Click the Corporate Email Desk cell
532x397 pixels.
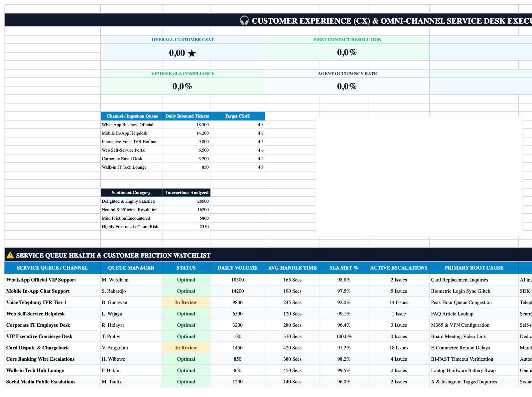tap(131, 159)
